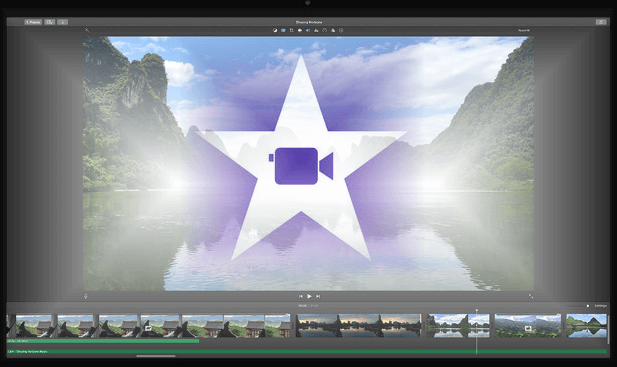Jump to previous clip
The width and height of the screenshot is (617, 367).
[x=301, y=296]
